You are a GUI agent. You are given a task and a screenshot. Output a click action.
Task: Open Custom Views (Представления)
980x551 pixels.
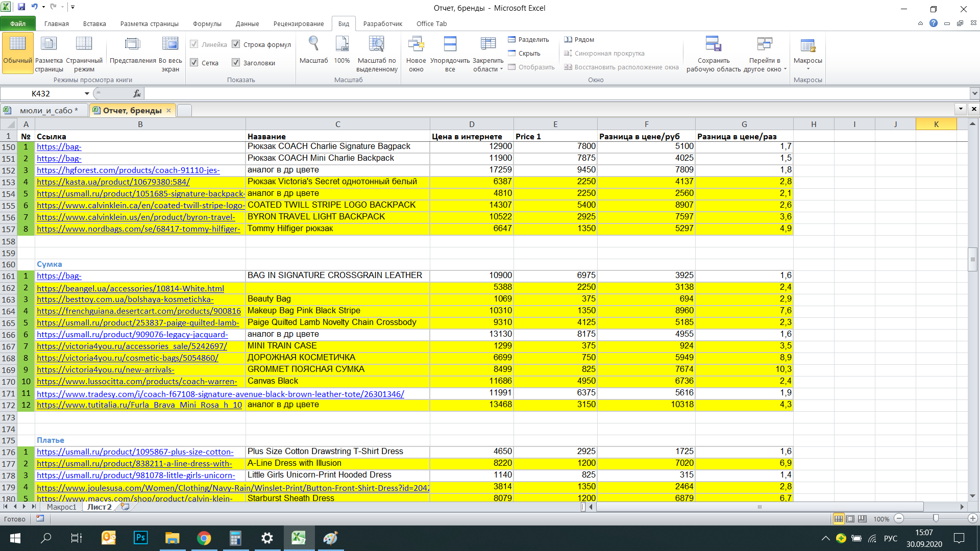coord(133,50)
